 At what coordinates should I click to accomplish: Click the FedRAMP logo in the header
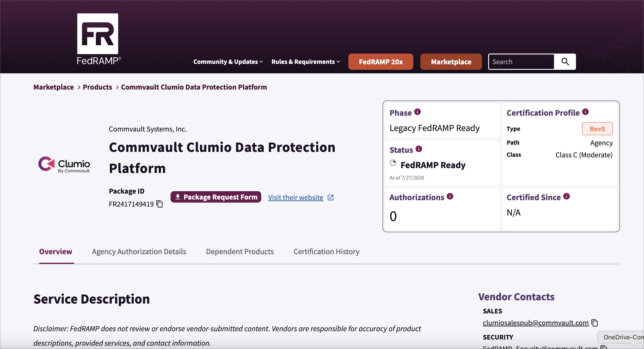coord(99,39)
